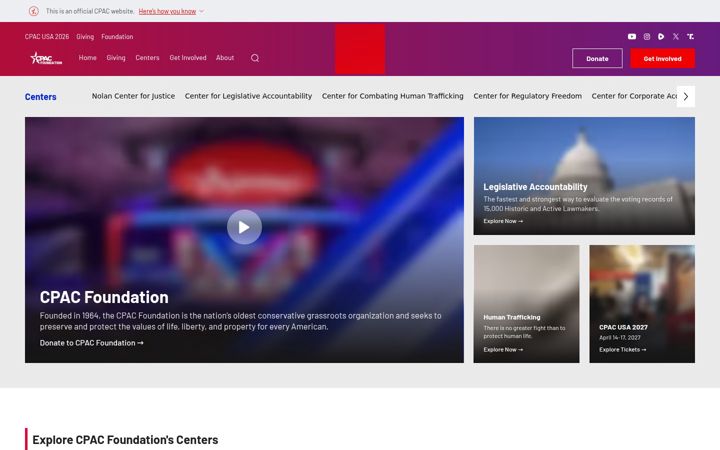Select Center for Regulatory Freedom tab

pos(528,96)
